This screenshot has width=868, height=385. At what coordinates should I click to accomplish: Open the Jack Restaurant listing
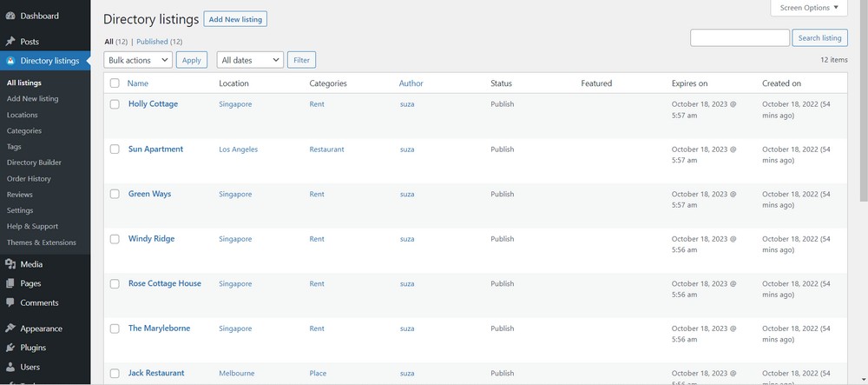click(156, 373)
